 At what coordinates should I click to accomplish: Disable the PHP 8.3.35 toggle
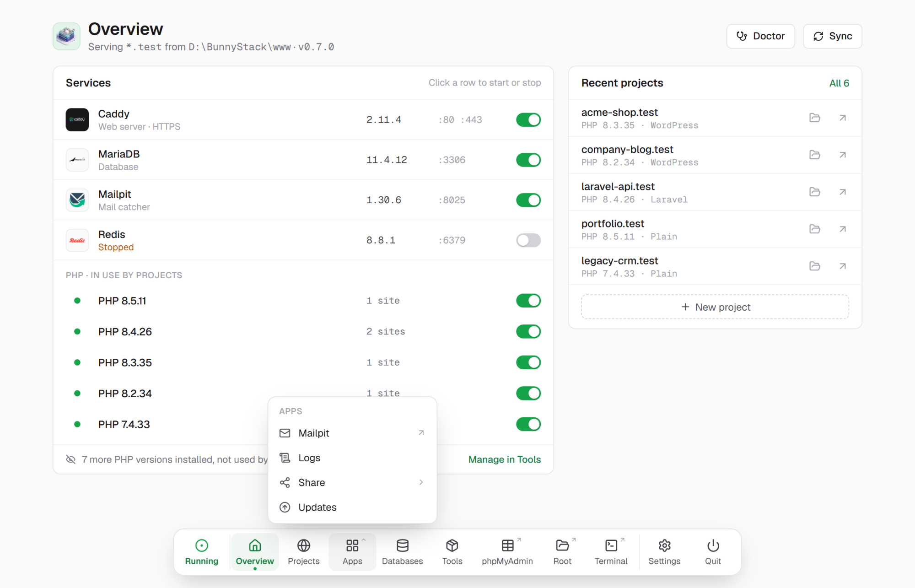click(528, 362)
